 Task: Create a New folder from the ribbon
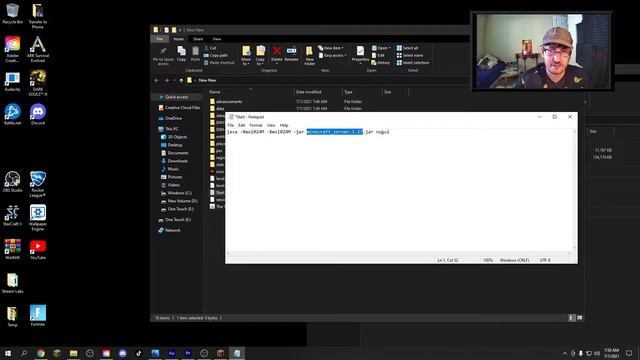(x=309, y=56)
